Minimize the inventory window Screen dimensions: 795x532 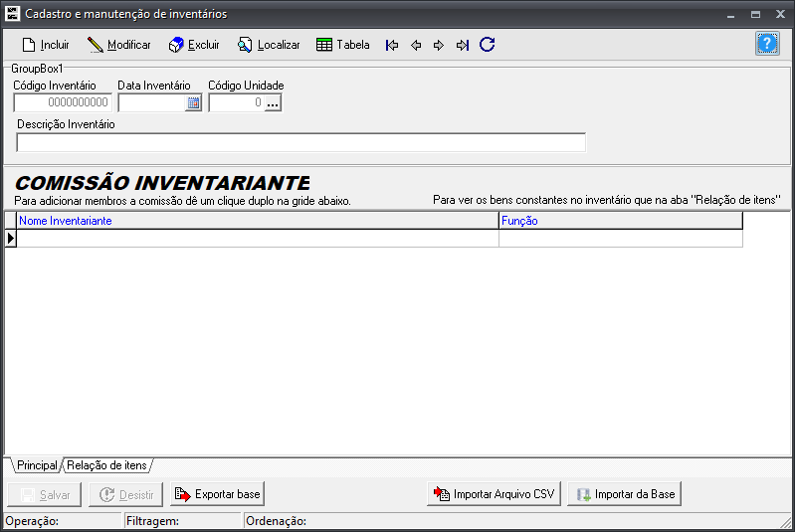point(730,15)
